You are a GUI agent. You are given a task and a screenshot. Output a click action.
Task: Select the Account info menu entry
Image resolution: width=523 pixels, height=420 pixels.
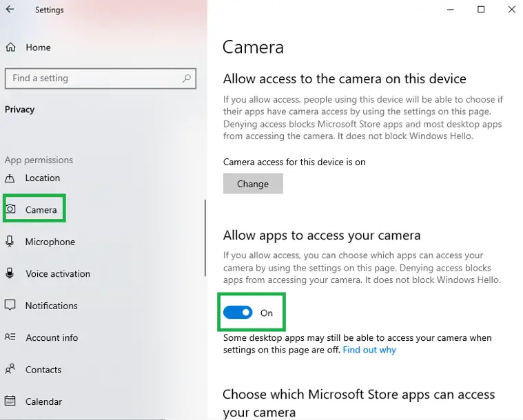tap(52, 337)
